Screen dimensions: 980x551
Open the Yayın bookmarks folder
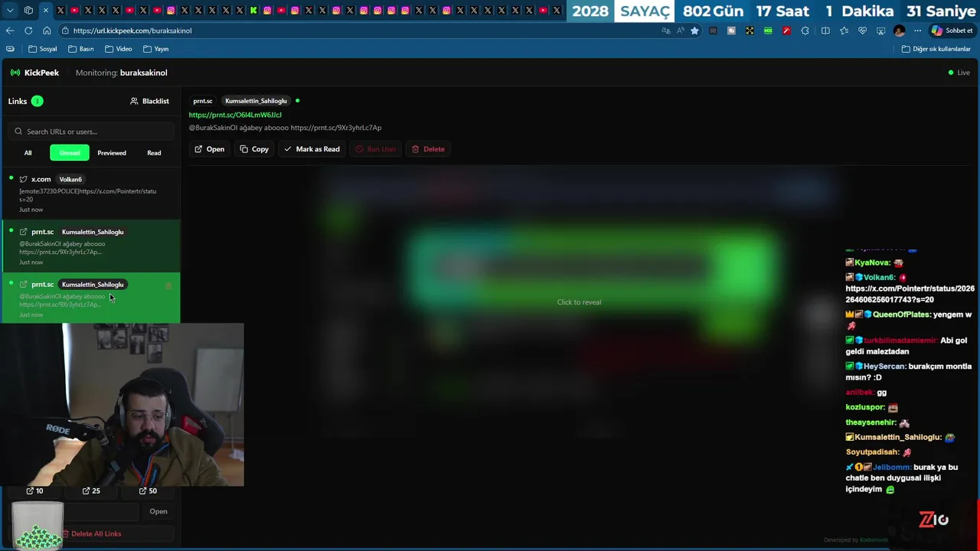[x=156, y=49]
